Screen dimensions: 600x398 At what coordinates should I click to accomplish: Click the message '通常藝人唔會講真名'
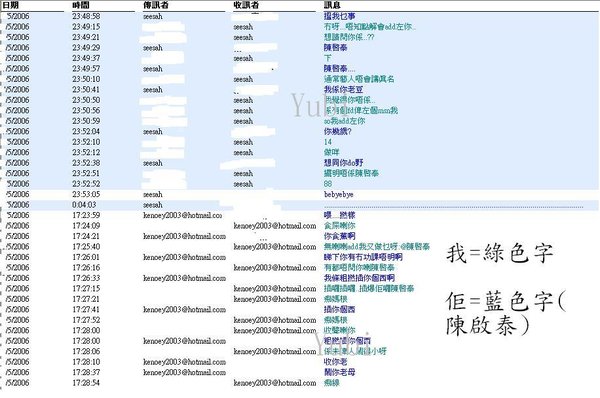(359, 79)
